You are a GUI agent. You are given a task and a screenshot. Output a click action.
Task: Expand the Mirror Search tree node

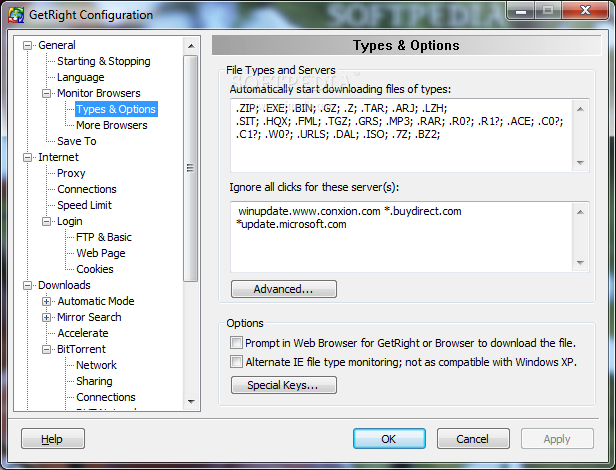pos(46,318)
